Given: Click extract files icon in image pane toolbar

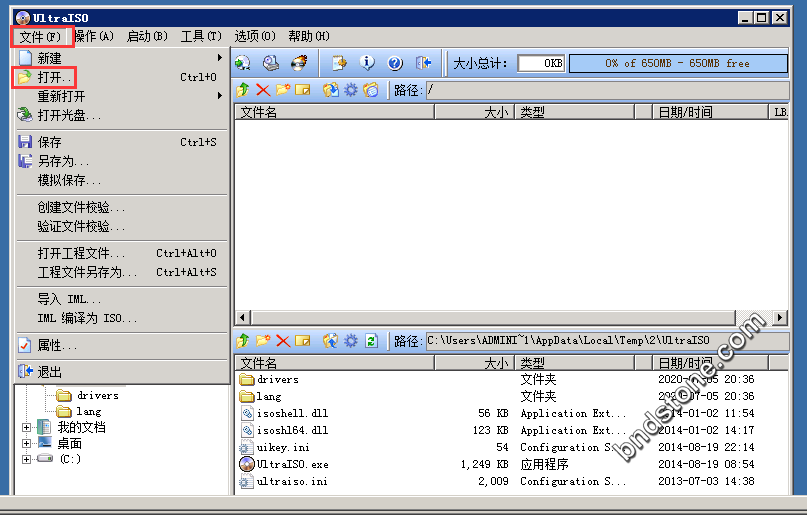Looking at the screenshot, I should tap(330, 90).
